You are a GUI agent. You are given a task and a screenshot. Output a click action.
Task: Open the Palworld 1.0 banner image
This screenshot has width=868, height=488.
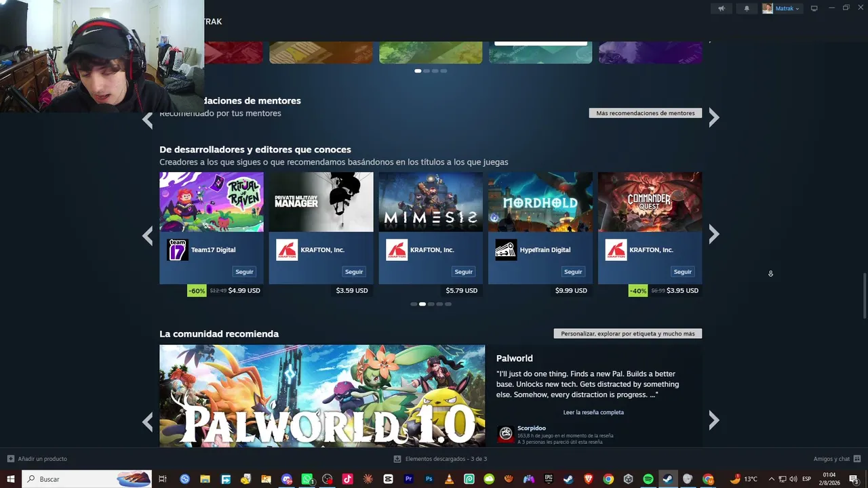322,396
